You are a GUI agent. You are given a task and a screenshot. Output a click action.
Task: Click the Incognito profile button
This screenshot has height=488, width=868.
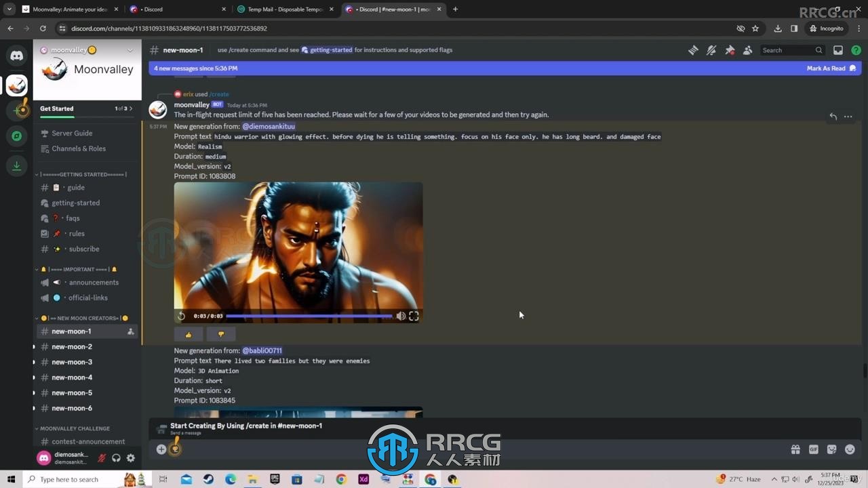pyautogui.click(x=827, y=28)
